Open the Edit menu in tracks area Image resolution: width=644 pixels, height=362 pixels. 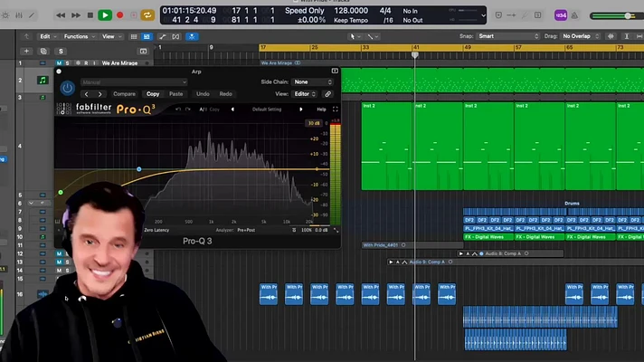(x=48, y=36)
